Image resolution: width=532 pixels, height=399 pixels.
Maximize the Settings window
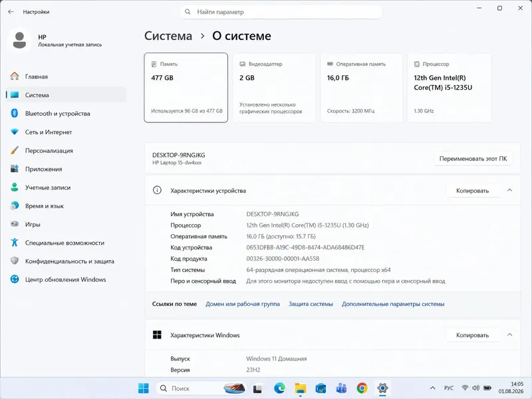[x=500, y=8]
